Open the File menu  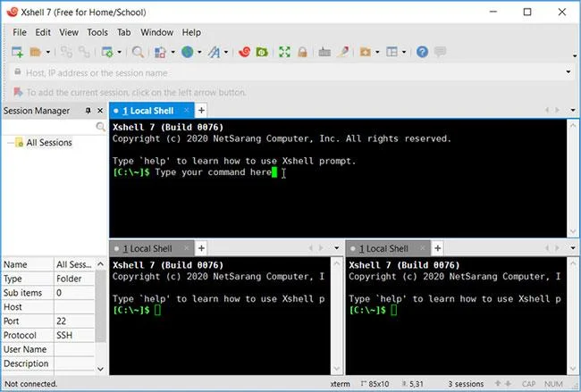[20, 32]
